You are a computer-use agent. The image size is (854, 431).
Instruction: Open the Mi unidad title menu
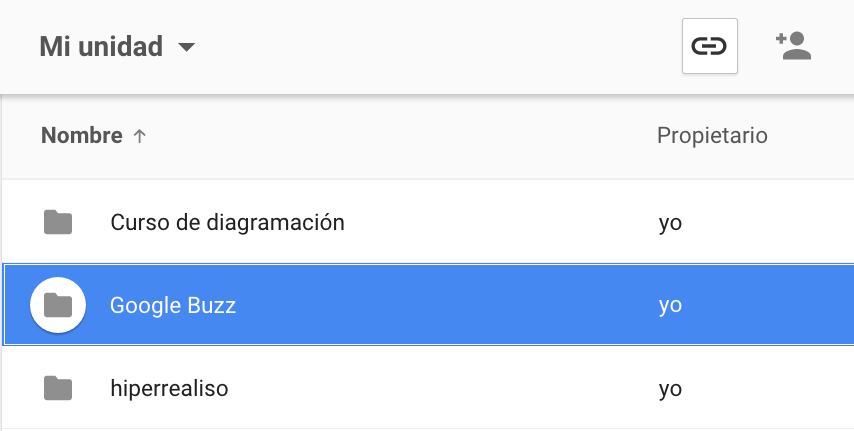click(101, 47)
